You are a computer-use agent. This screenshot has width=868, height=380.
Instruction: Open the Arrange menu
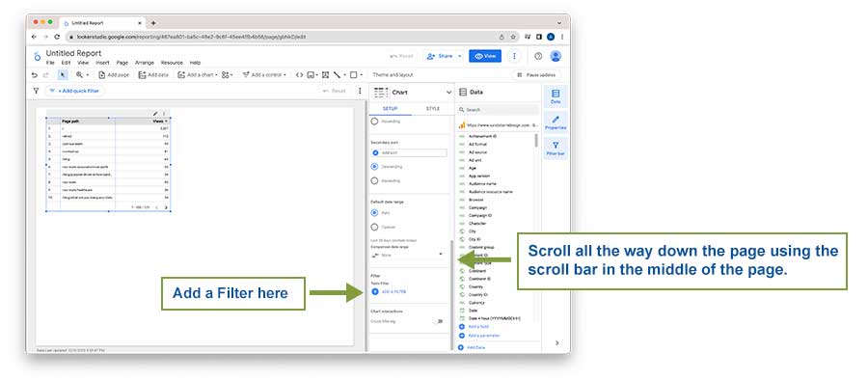click(x=145, y=63)
